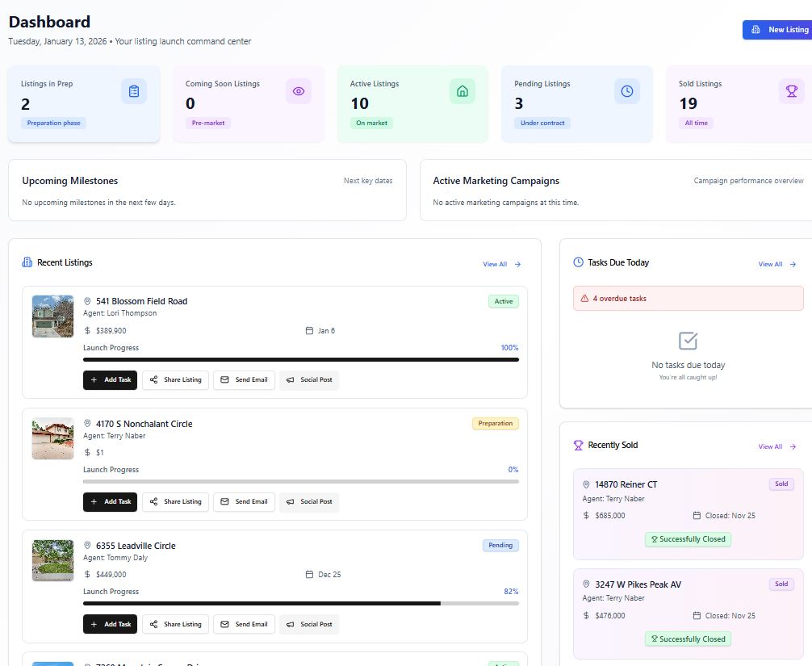Screen dimensions: 812x666
Task: Send Email for 6355 Leadville Circle
Action: (x=244, y=624)
